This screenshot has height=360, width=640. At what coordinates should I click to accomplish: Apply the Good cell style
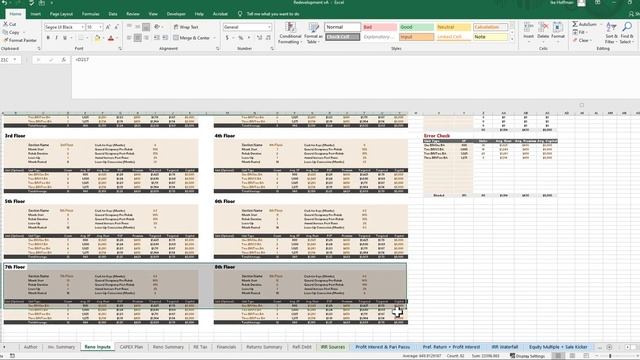(416, 27)
